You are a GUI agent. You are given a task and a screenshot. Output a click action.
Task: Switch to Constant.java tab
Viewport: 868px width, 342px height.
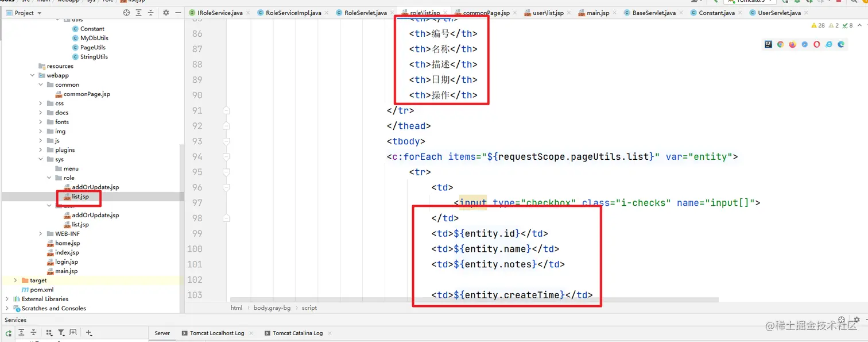pyautogui.click(x=716, y=13)
